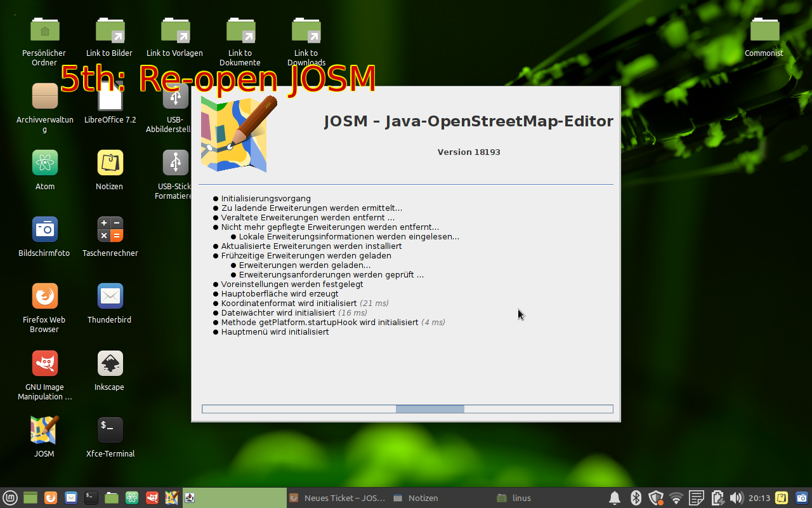Switch to the Neues Ticket – JOS... taskbar window

point(338,498)
